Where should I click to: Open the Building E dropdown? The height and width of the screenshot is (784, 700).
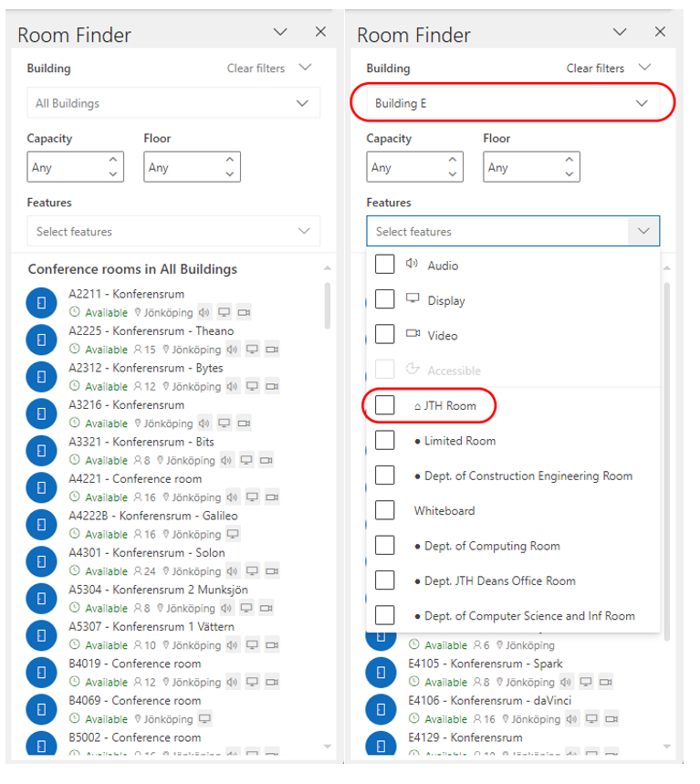coord(512,103)
